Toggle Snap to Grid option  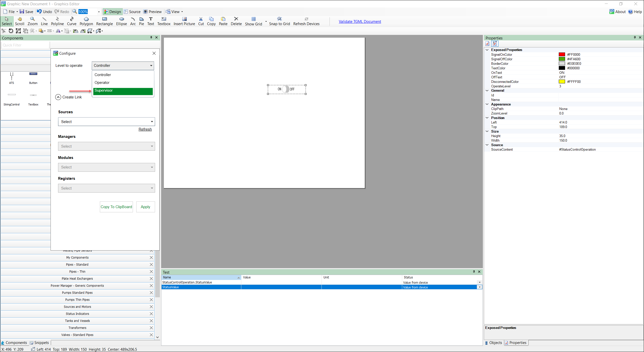point(279,21)
